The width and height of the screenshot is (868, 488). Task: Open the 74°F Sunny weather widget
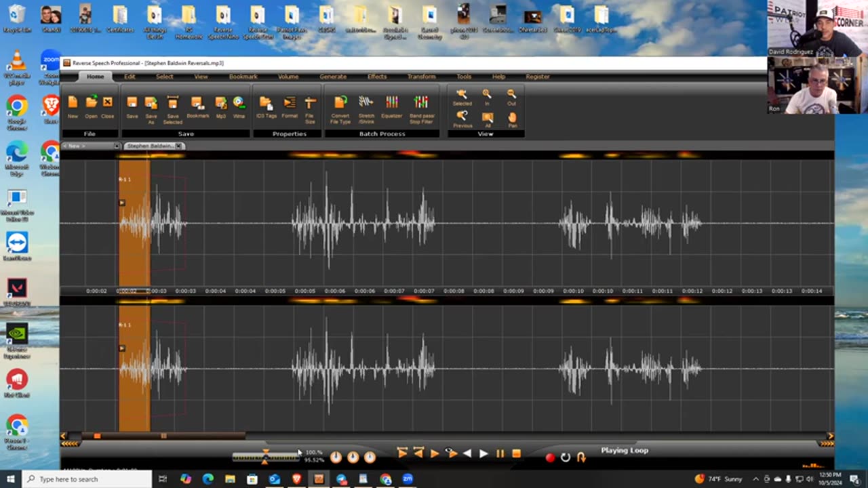point(719,479)
